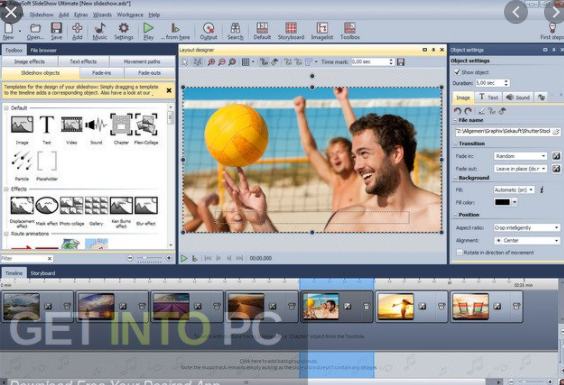The image size is (564, 385).
Task: Expand the Aspect ratio dropdown
Action: (526, 227)
